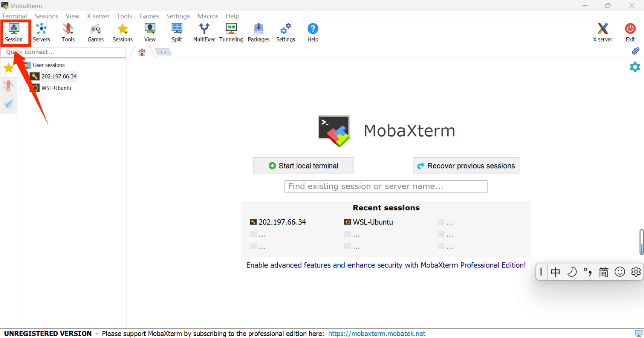This screenshot has width=644, height=338.
Task: Open the Settings menu
Action: pos(178,16)
